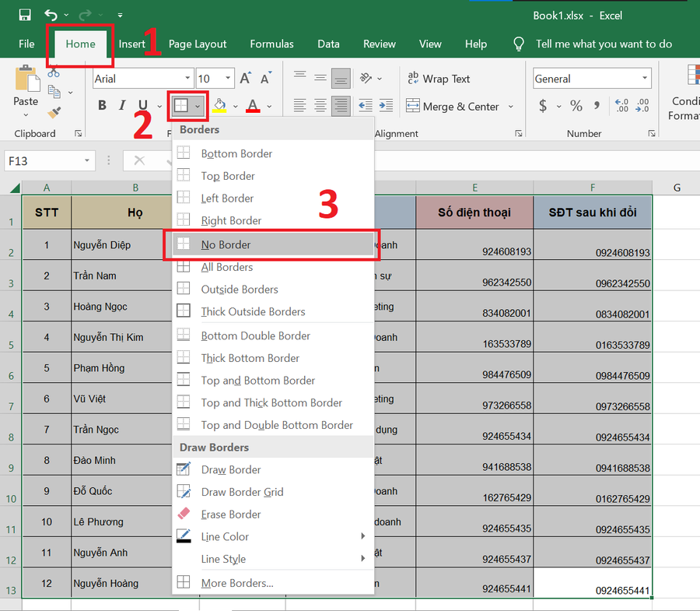Click the Accounting dollar format icon
Viewport: 700px width, 611px height.
542,106
